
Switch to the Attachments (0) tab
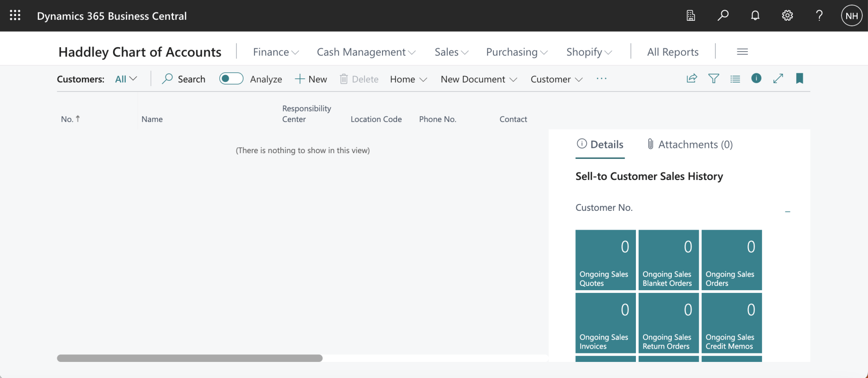click(x=690, y=145)
